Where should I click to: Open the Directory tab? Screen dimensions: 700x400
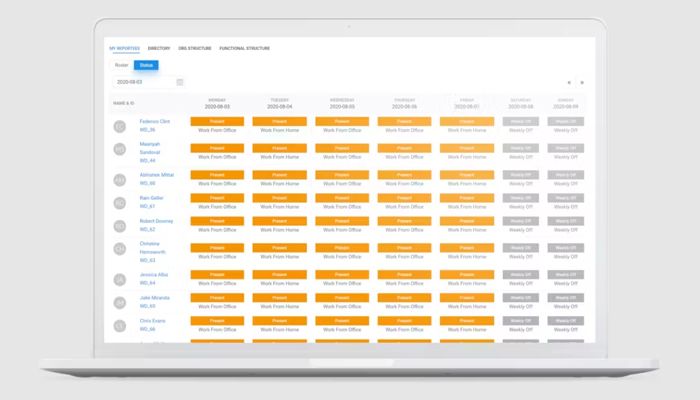click(159, 48)
